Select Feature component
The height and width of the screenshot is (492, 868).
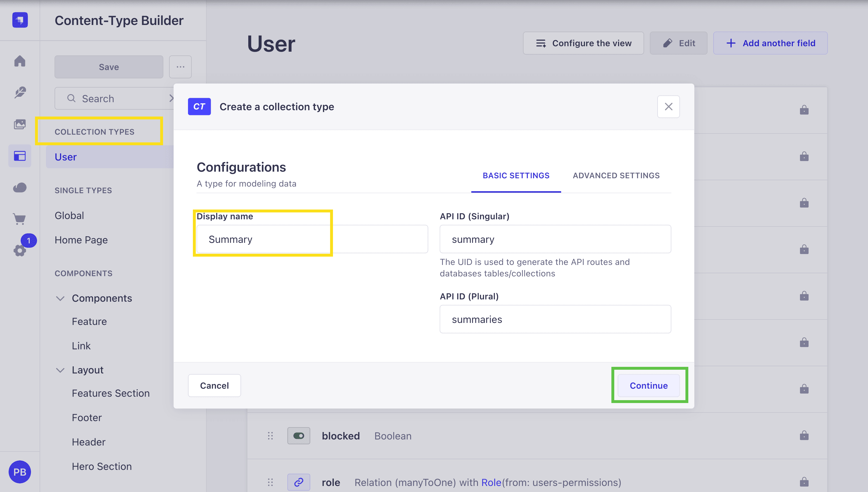point(89,321)
